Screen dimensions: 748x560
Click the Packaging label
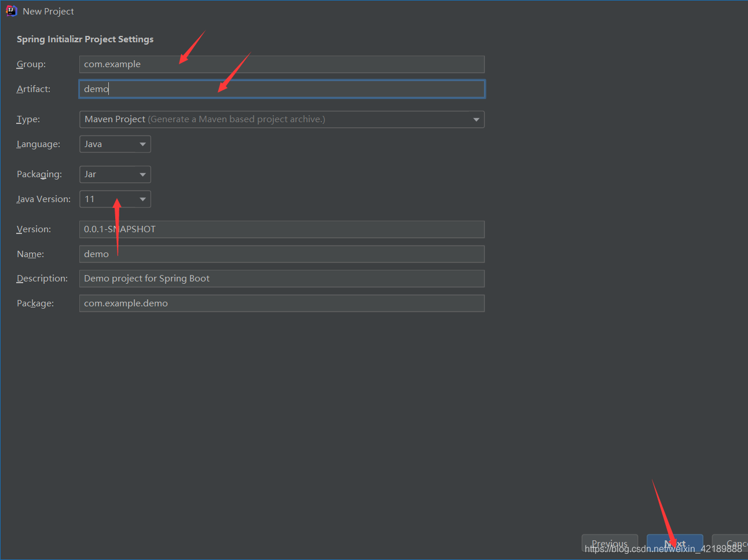[x=39, y=174]
